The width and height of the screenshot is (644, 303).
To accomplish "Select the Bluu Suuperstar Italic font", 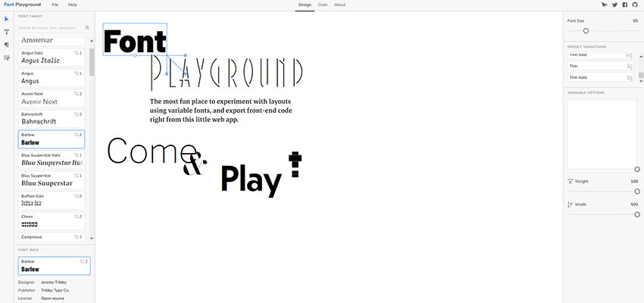I will click(52, 160).
